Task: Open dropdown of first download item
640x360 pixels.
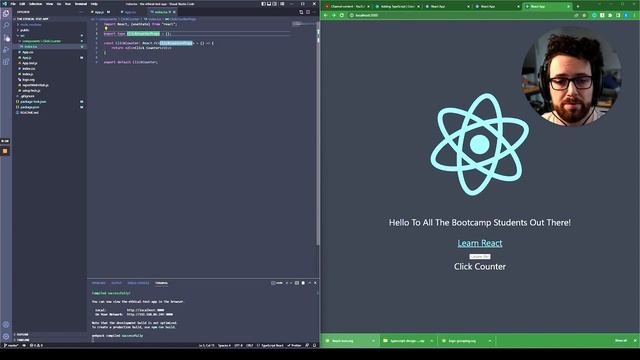Action: coord(373,341)
